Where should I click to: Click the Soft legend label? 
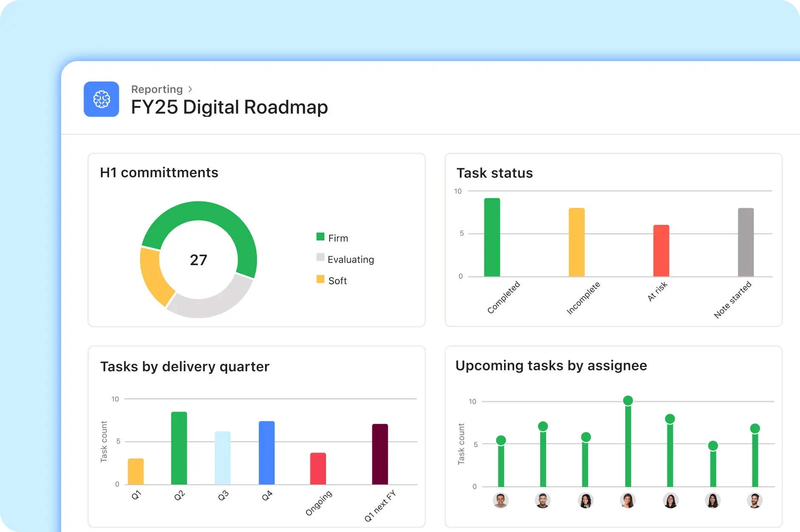[338, 280]
